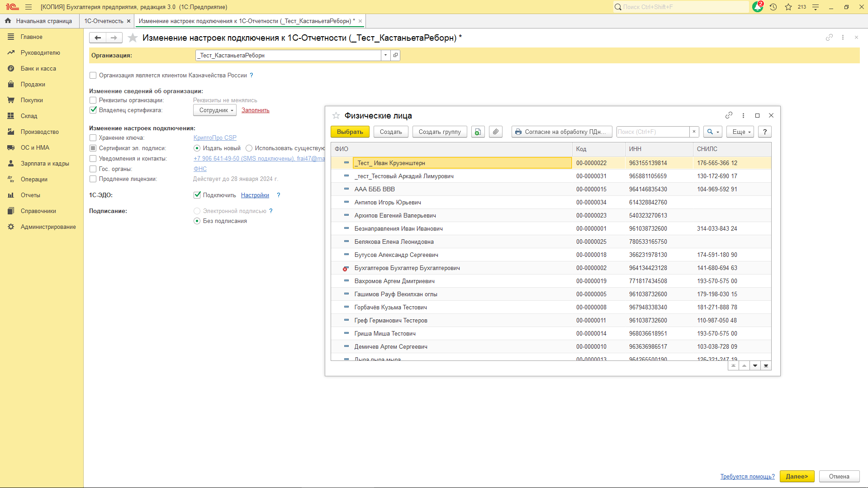Open help with the question mark button
The width and height of the screenshot is (868, 488).
(765, 132)
